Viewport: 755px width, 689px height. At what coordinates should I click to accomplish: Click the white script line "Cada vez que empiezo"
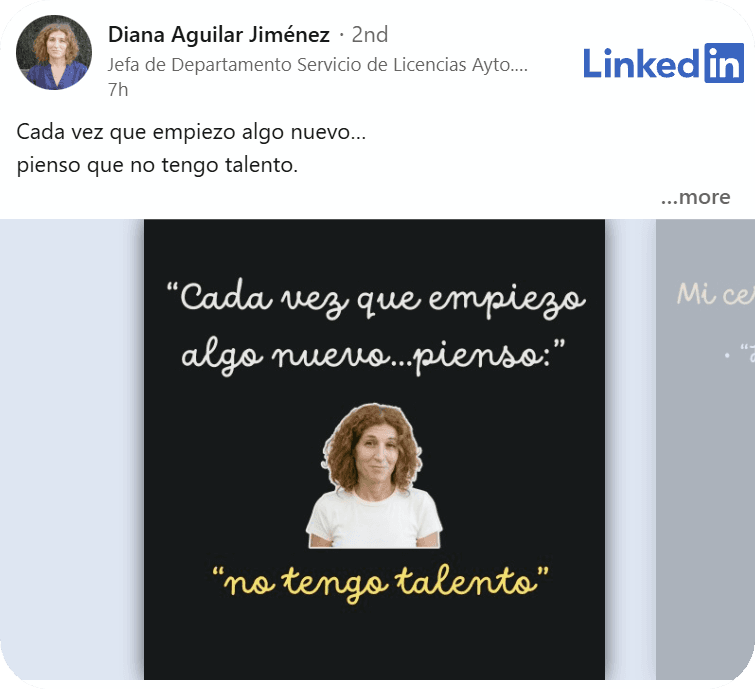(x=376, y=299)
